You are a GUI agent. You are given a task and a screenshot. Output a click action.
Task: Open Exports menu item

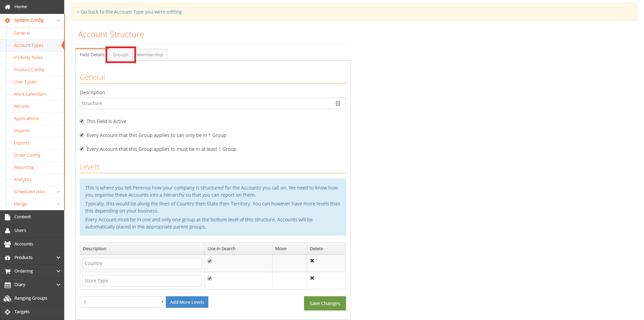pos(21,143)
